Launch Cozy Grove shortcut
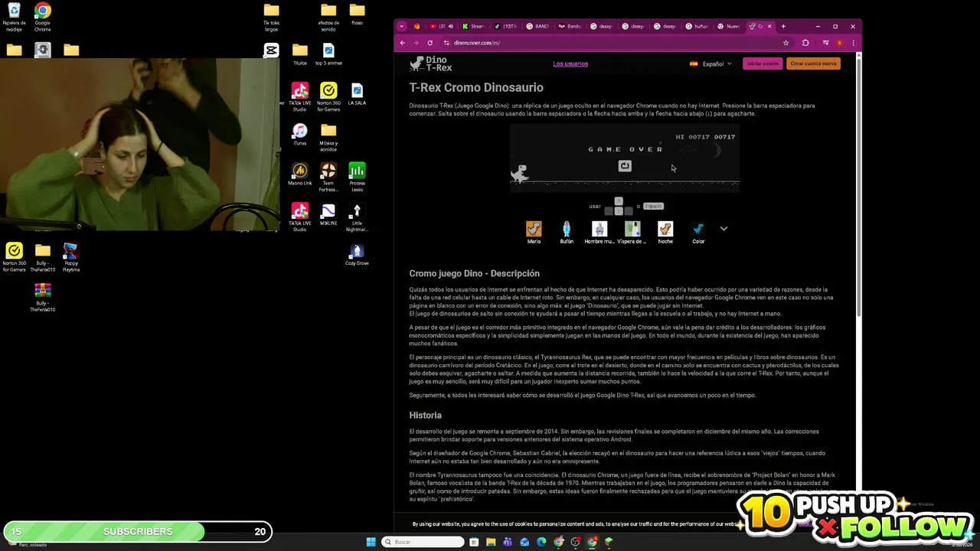Screen dimensions: 980x551 tap(357, 255)
